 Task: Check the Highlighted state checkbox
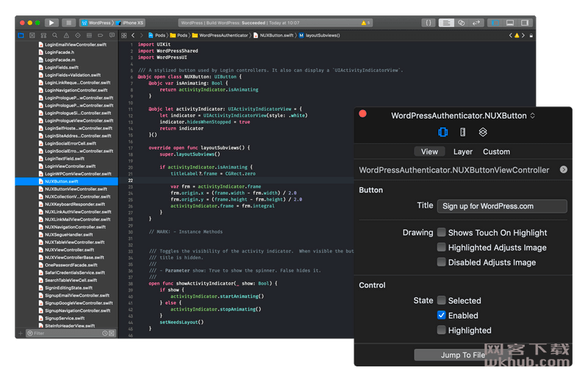click(442, 330)
